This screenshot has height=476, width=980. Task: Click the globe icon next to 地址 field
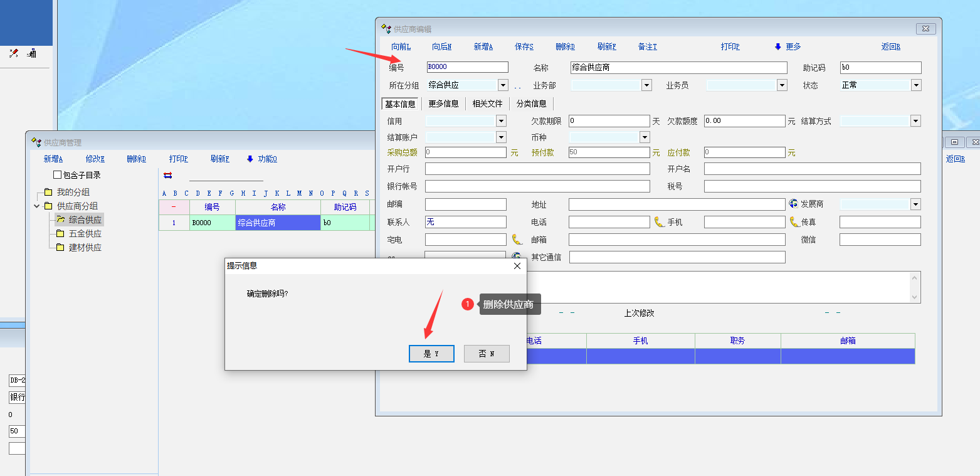click(793, 204)
